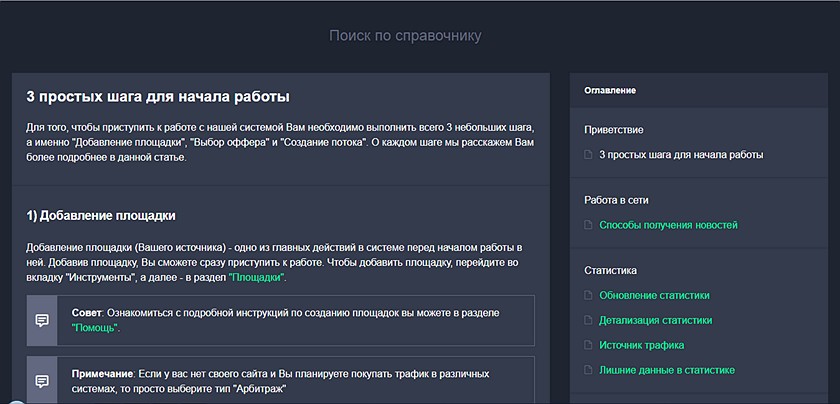Select the file icon beside 'Детализация статистики'

pyautogui.click(x=588, y=320)
